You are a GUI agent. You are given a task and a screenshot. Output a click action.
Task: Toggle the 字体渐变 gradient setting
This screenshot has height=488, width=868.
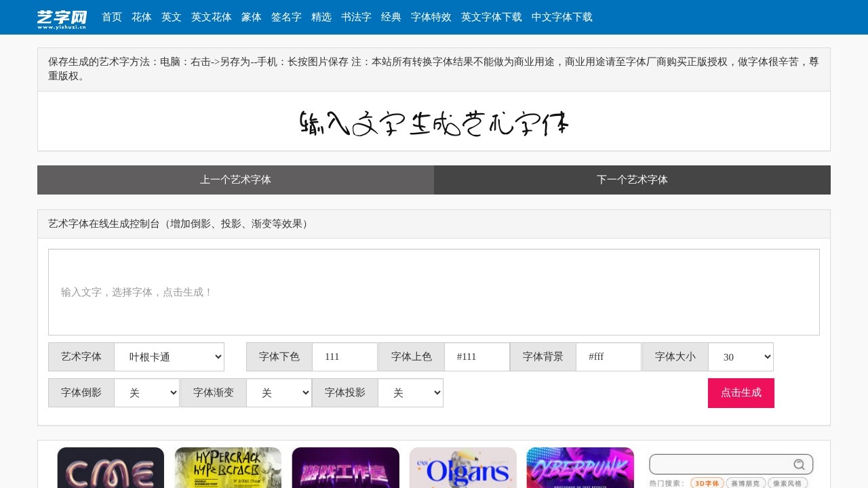[279, 392]
